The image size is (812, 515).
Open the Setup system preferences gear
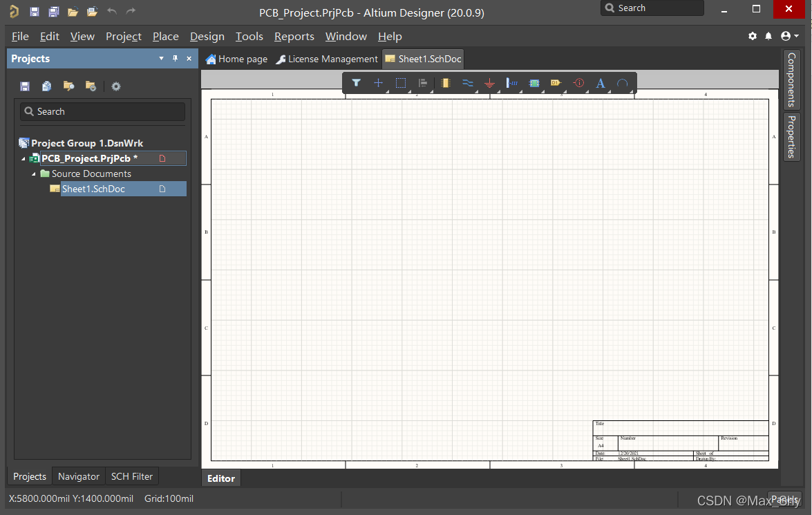click(753, 36)
